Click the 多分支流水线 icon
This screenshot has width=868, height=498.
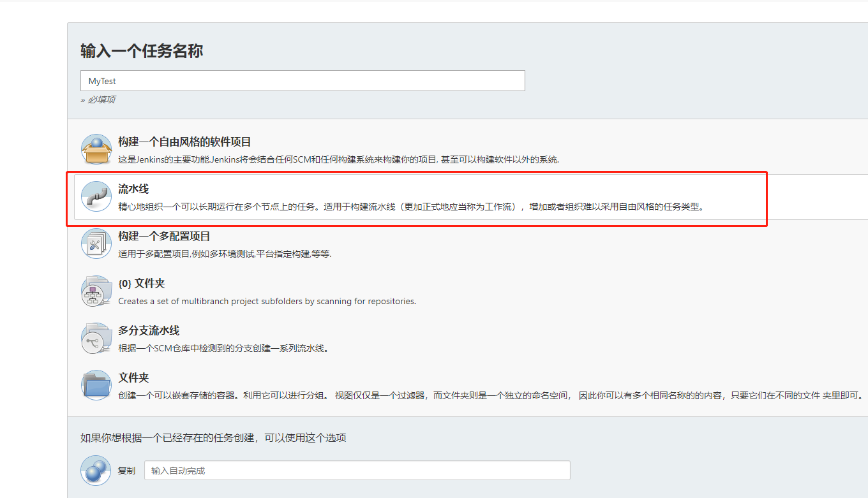click(x=96, y=338)
